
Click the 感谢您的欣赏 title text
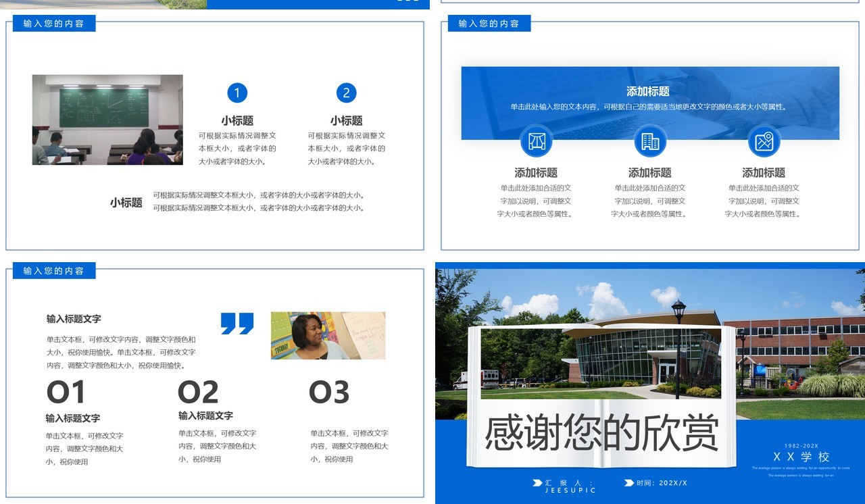coord(601,433)
